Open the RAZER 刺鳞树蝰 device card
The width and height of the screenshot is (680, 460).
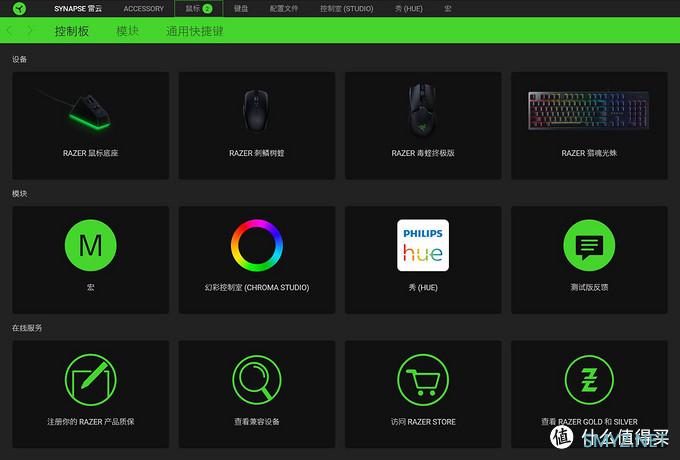[257, 126]
